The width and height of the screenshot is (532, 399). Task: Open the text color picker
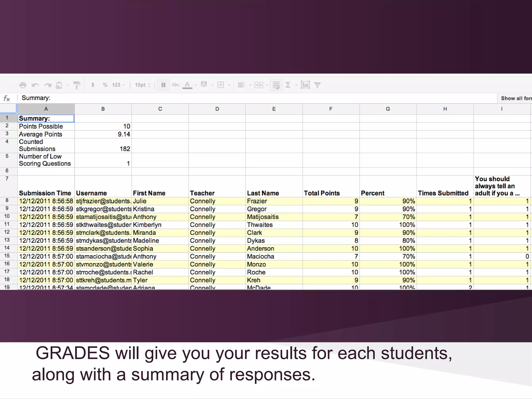187,85
